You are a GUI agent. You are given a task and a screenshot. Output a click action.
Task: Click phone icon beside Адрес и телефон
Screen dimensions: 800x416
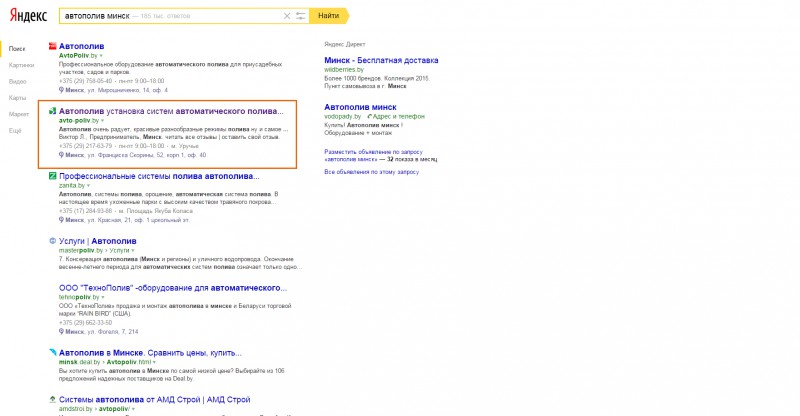coord(369,116)
